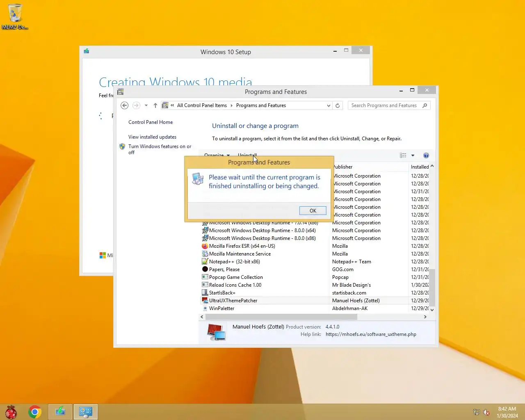
Task: Click the UltraUXThemePatcher list icon
Action: pyautogui.click(x=205, y=301)
